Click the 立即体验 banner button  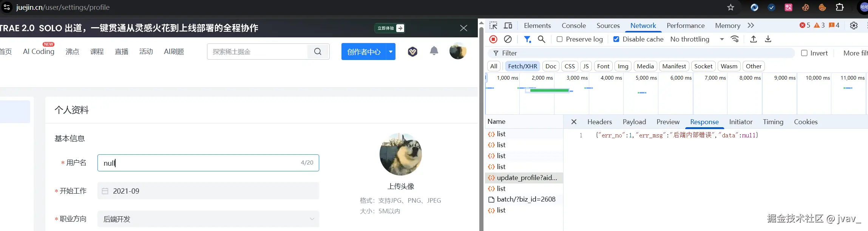tap(390, 28)
